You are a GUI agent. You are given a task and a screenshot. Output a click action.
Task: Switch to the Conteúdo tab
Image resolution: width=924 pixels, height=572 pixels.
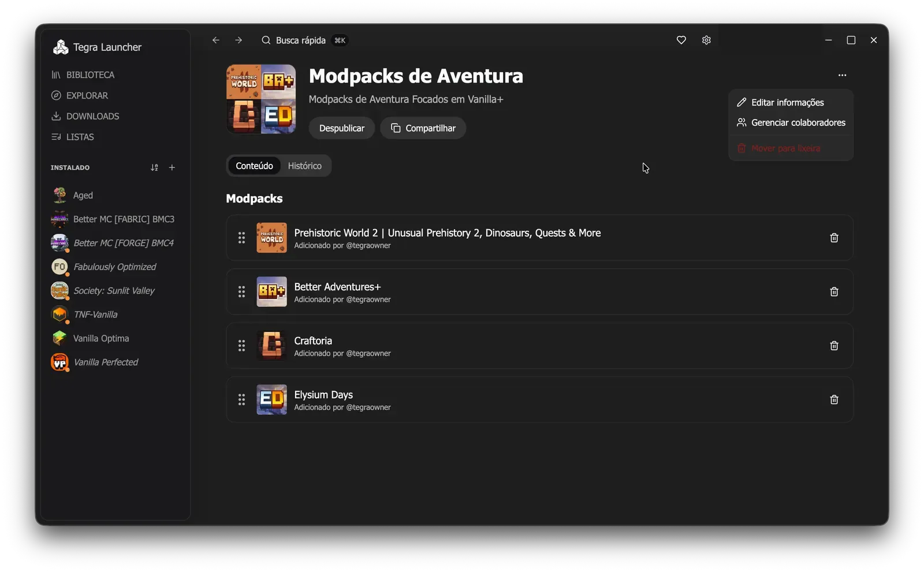254,166
